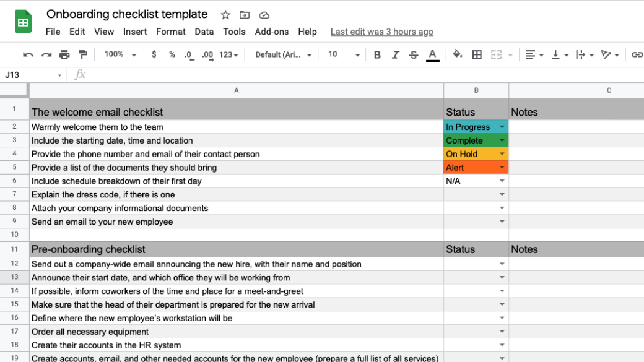Screen dimensions: 644x362
Task: Toggle italic formatting
Action: pyautogui.click(x=396, y=54)
